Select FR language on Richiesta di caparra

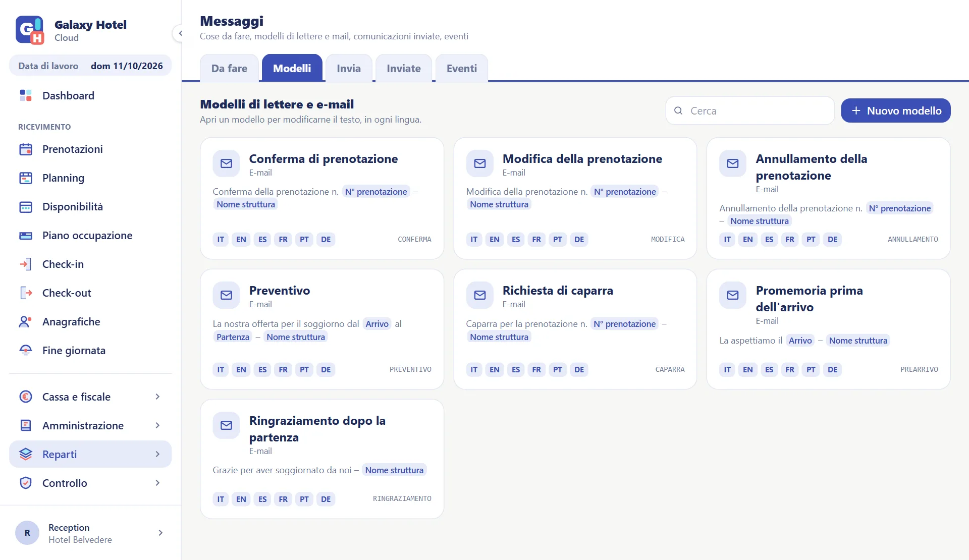pyautogui.click(x=536, y=369)
